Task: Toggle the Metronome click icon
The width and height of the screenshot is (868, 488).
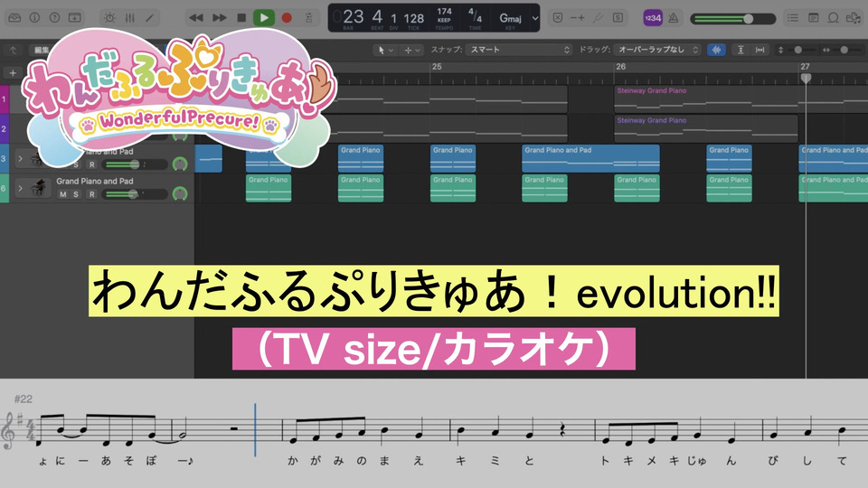Action: pos(673,18)
